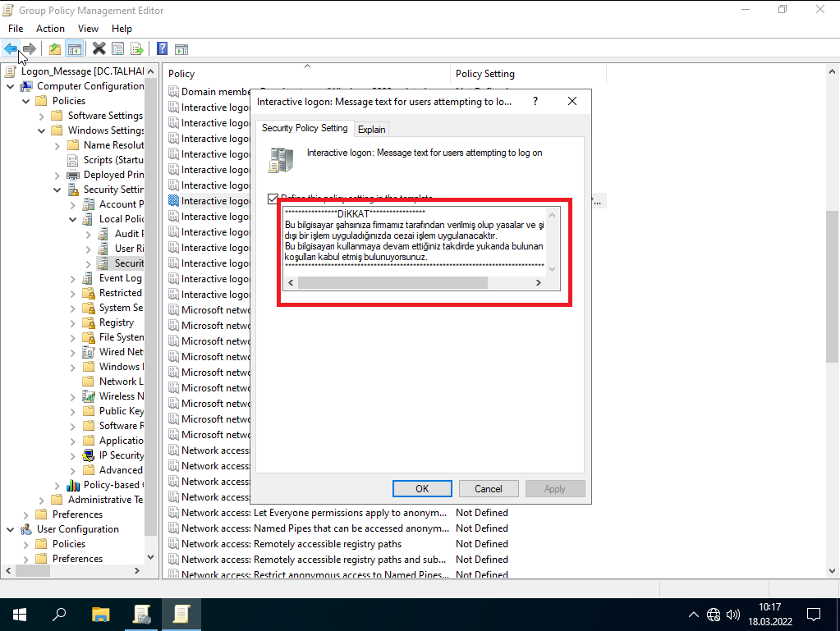Toggle the console tree pane icon
Screen dimensions: 840x631
75,49
